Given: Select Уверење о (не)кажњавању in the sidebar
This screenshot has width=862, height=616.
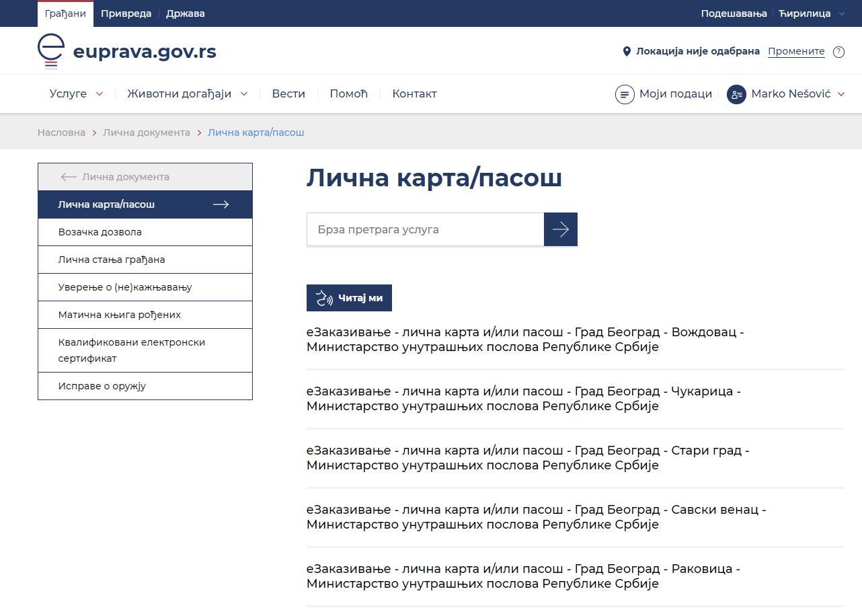Looking at the screenshot, I should [x=126, y=286].
